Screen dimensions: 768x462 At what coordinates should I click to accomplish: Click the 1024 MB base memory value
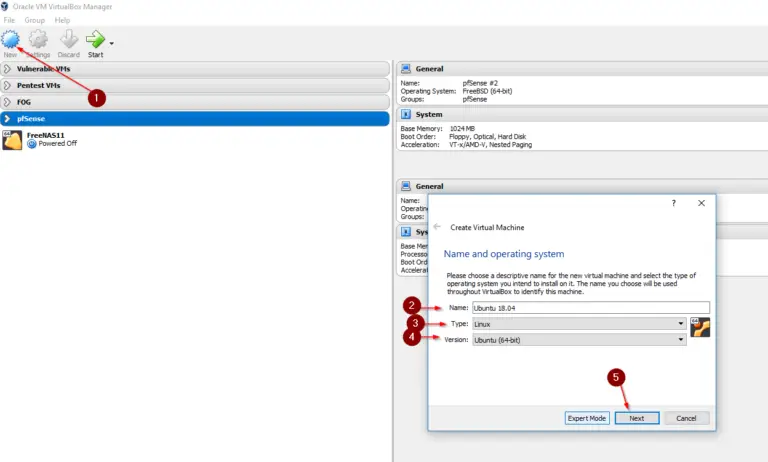(462, 129)
